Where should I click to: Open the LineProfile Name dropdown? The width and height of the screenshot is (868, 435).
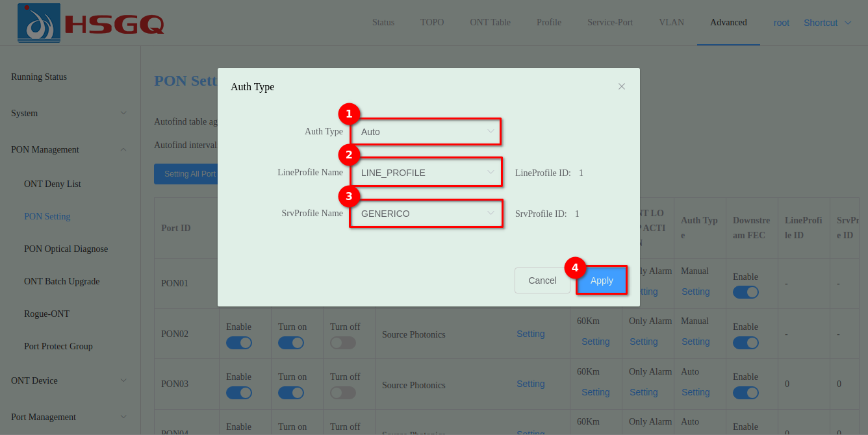click(x=426, y=173)
